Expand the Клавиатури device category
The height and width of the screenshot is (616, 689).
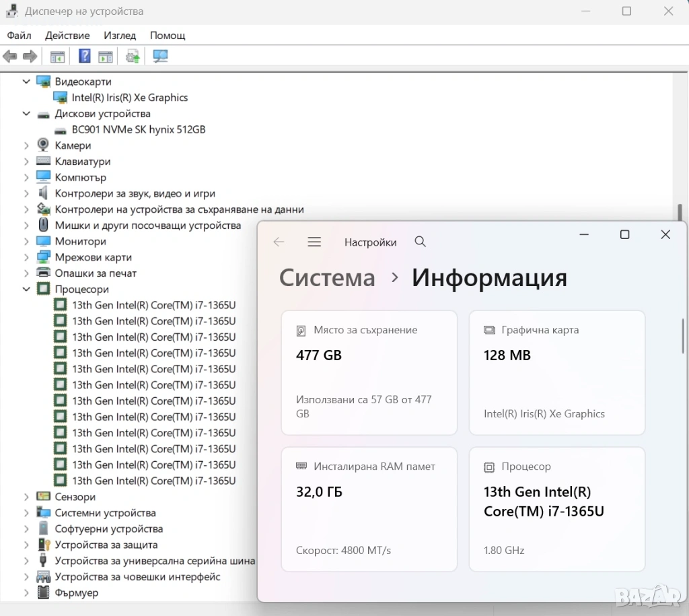click(27, 162)
